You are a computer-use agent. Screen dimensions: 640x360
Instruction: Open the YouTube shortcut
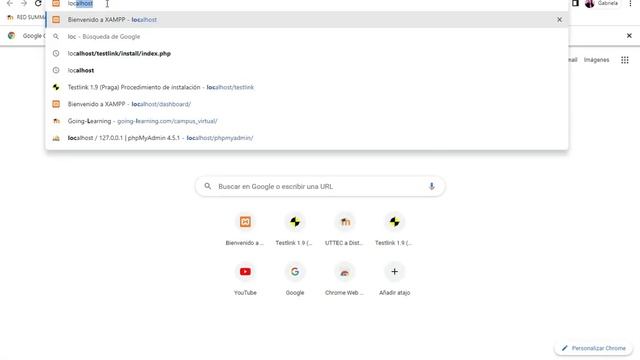pos(245,280)
